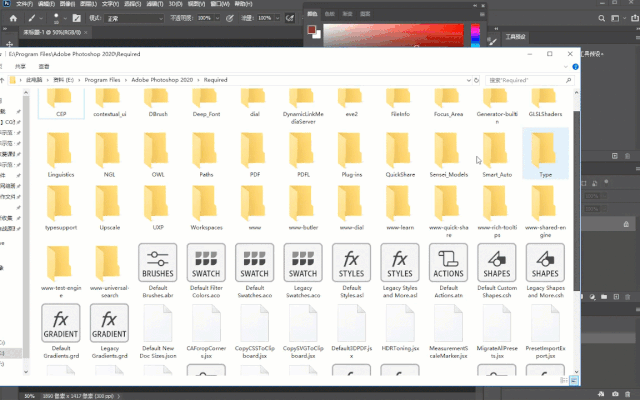Collapse the Color panel with double arrows
This screenshot has width=640, height=400.
475,6
